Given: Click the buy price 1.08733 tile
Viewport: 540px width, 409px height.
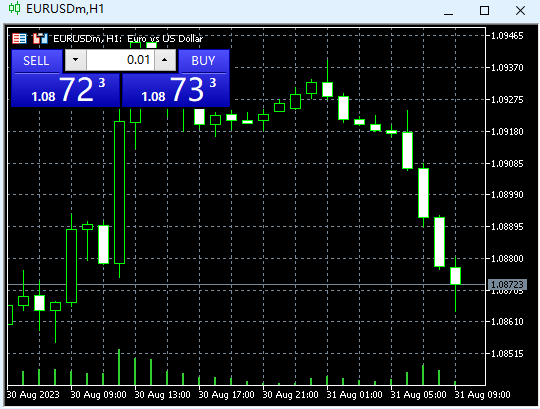Looking at the screenshot, I should click(x=176, y=90).
